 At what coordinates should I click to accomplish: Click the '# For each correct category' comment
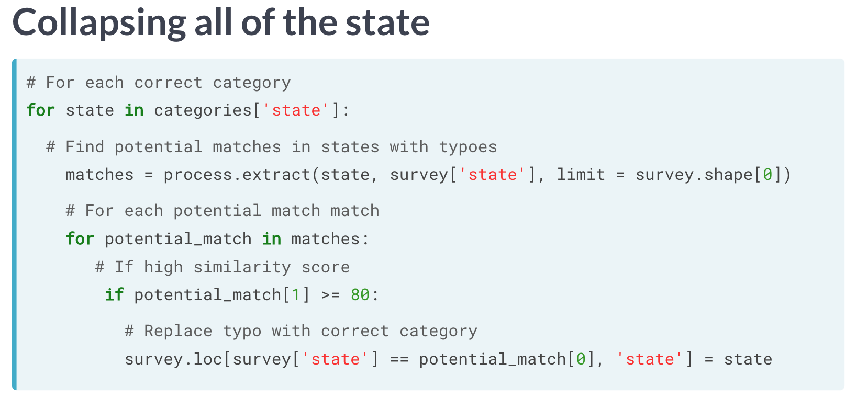pyautogui.click(x=159, y=83)
